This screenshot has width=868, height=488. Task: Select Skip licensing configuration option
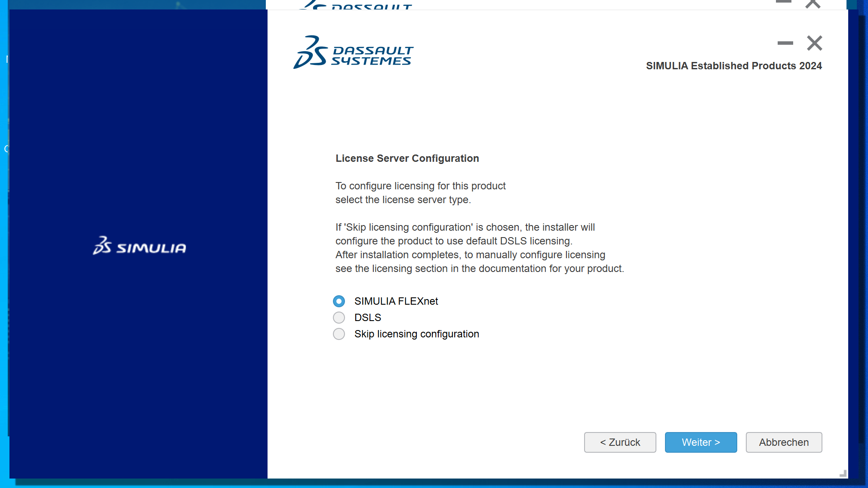click(339, 334)
